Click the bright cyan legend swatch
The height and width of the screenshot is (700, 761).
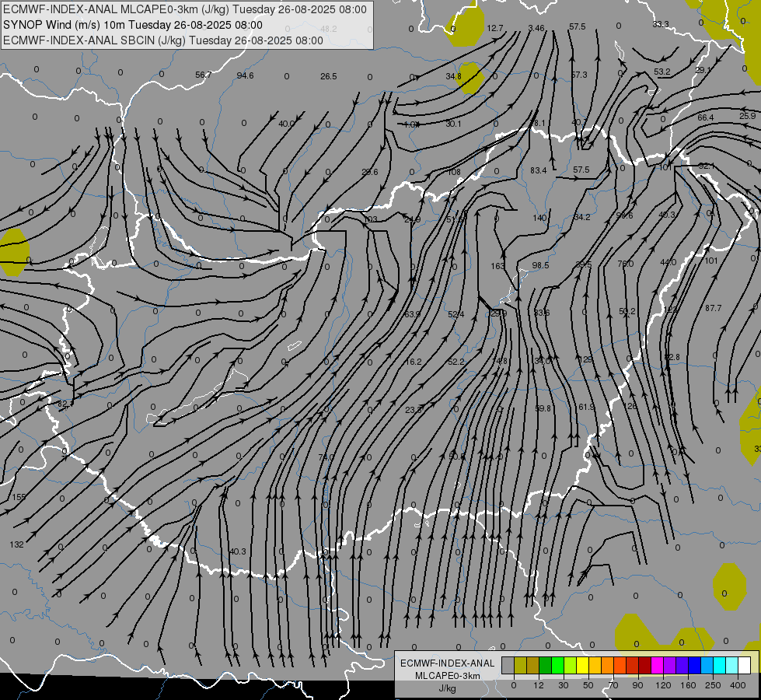click(x=720, y=665)
